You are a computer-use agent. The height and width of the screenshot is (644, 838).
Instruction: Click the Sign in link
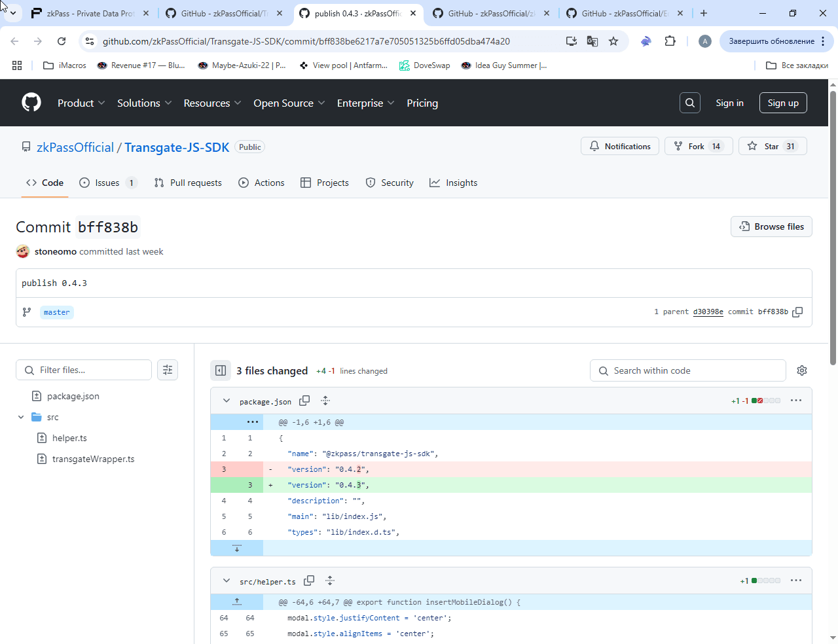729,103
